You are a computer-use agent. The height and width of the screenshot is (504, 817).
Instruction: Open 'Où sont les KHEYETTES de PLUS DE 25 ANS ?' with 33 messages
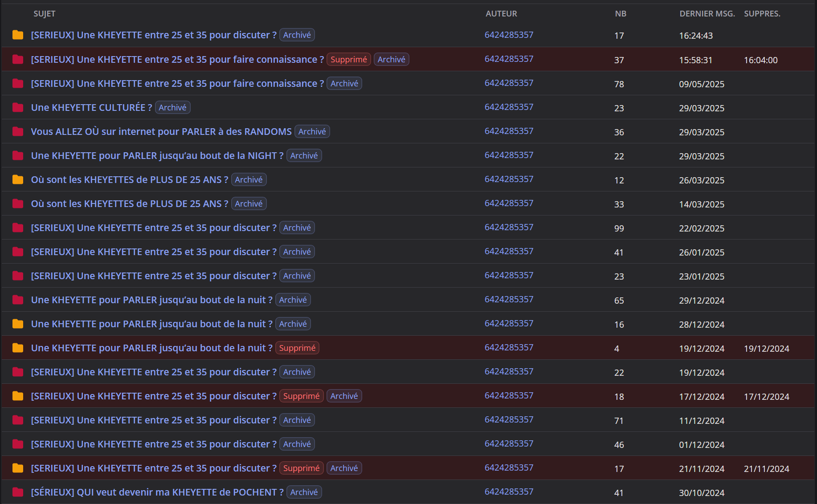point(130,203)
